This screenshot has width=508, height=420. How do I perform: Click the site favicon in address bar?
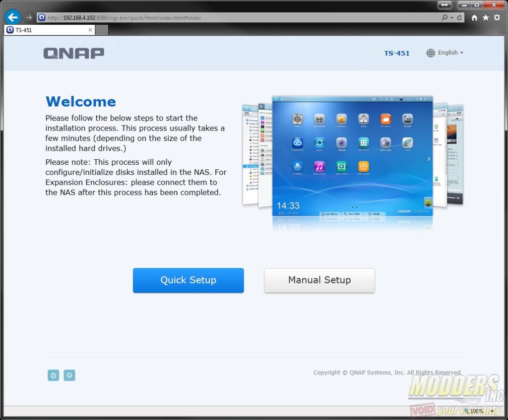click(42, 17)
